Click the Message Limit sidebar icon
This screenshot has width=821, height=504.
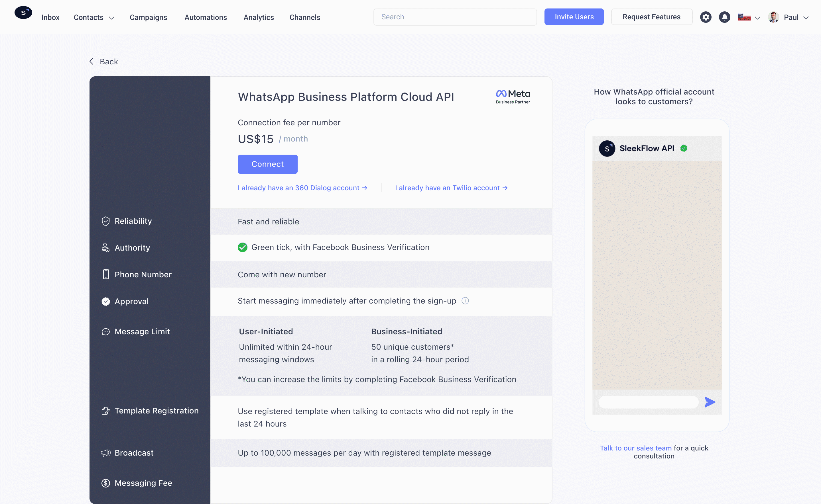(x=105, y=332)
